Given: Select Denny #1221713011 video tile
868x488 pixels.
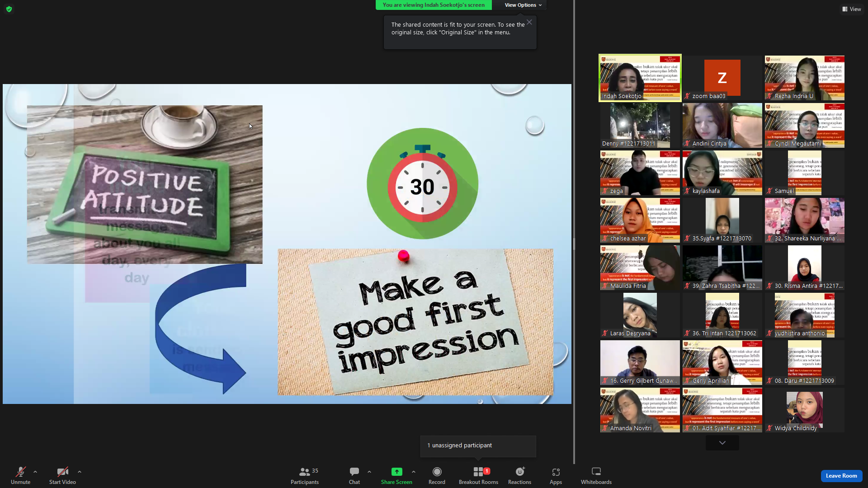Looking at the screenshot, I should (x=640, y=125).
